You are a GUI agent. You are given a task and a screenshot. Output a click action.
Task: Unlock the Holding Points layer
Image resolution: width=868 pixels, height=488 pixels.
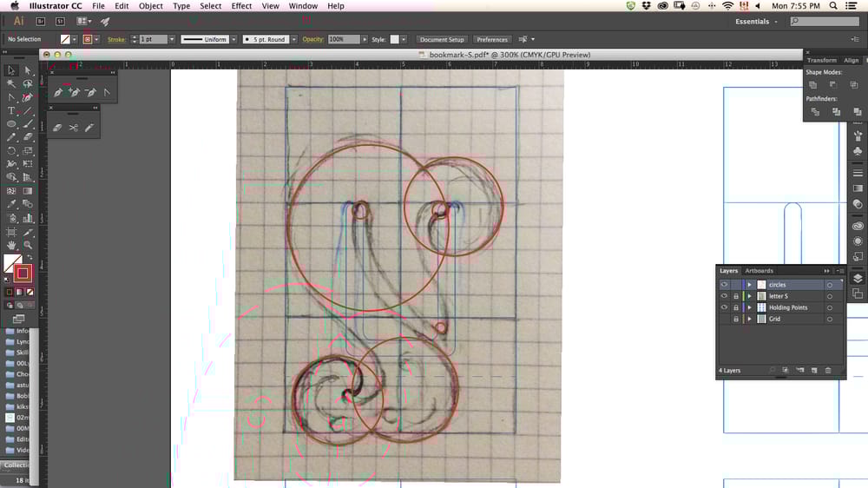pos(736,307)
